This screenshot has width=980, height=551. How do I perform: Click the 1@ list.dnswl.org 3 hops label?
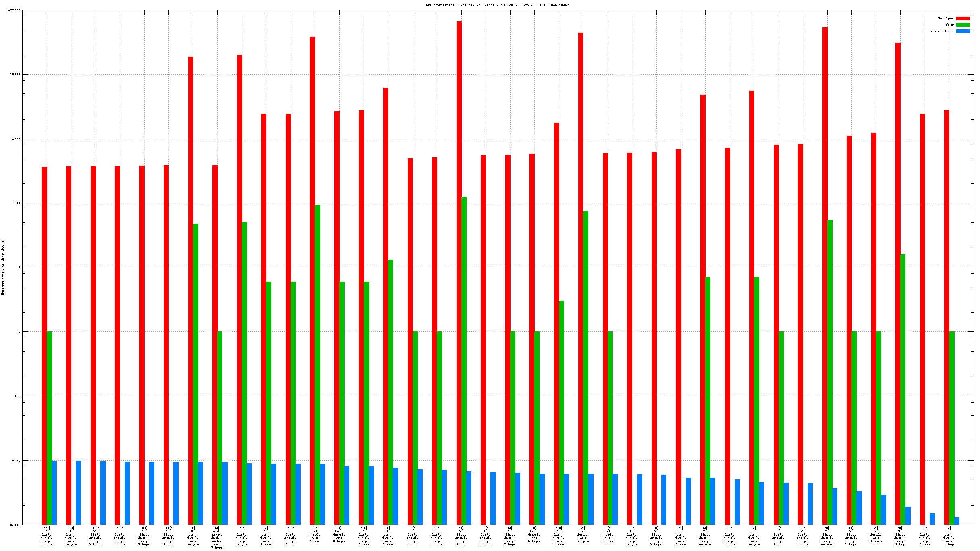[339, 534]
